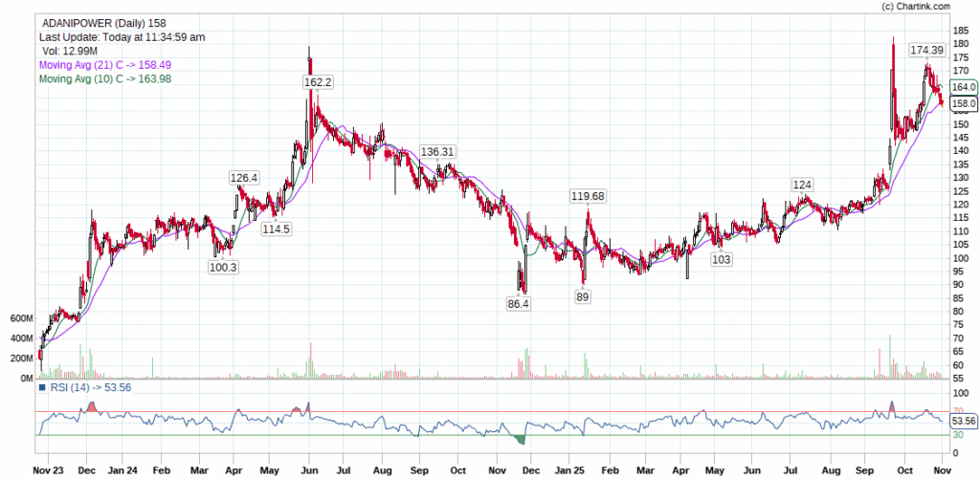Click the Moving Avg (21) legend entry

pyautogui.click(x=105, y=64)
